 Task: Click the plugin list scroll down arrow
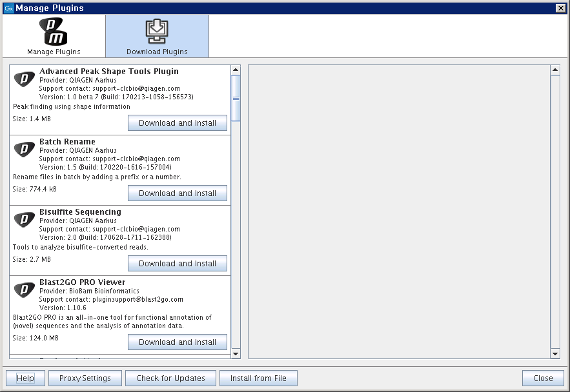click(x=236, y=353)
